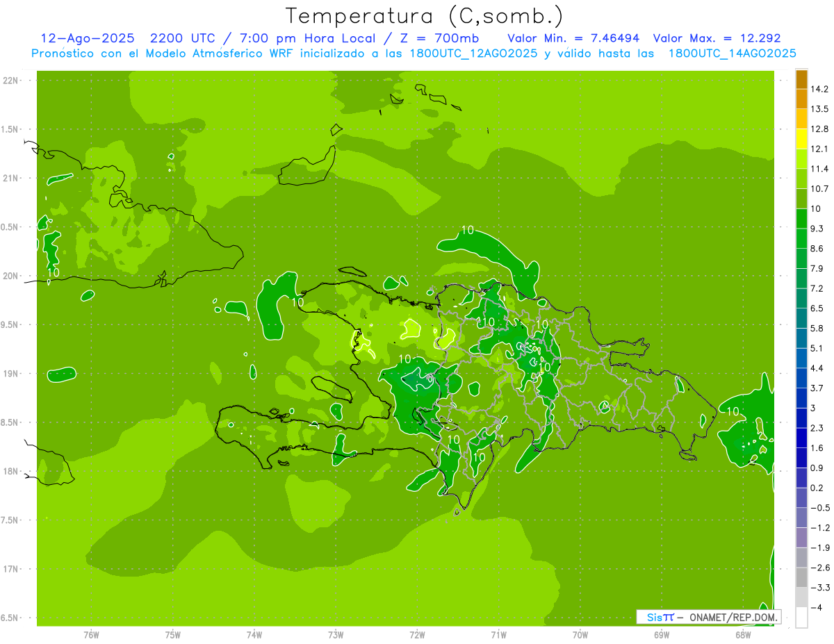Click the latitude axis label '19N'
Viewport: 834px width, 644px height.
(x=12, y=374)
